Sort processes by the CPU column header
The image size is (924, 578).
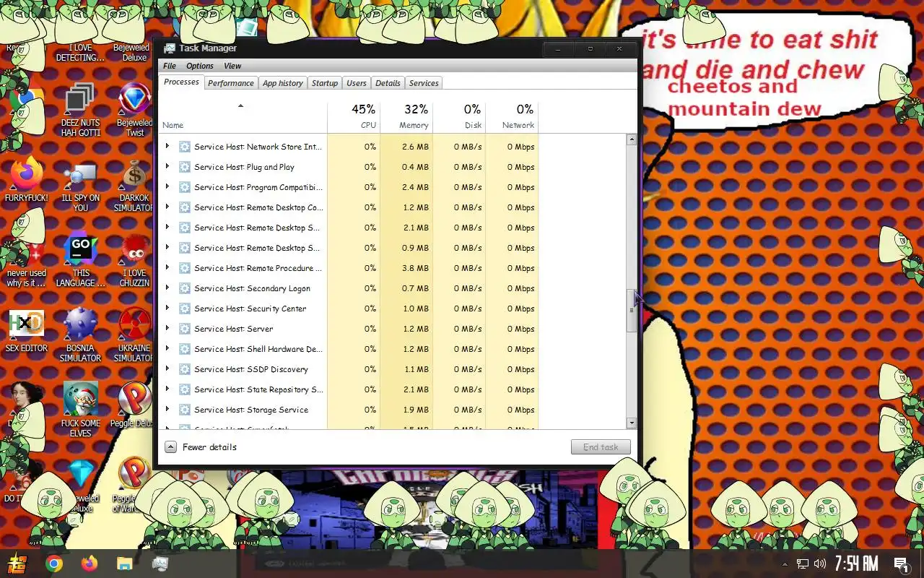354,116
